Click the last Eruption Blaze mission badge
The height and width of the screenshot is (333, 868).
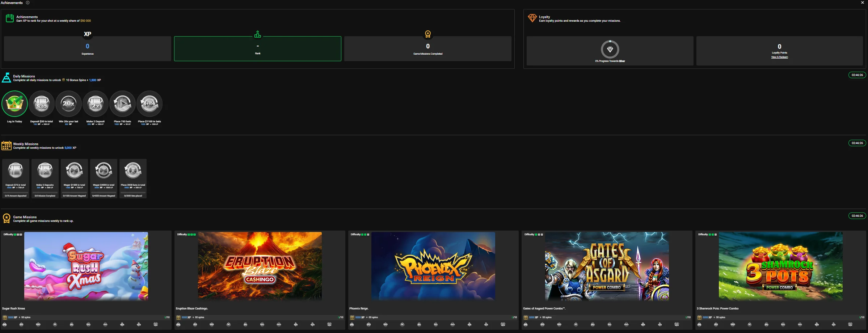pyautogui.click(x=329, y=324)
